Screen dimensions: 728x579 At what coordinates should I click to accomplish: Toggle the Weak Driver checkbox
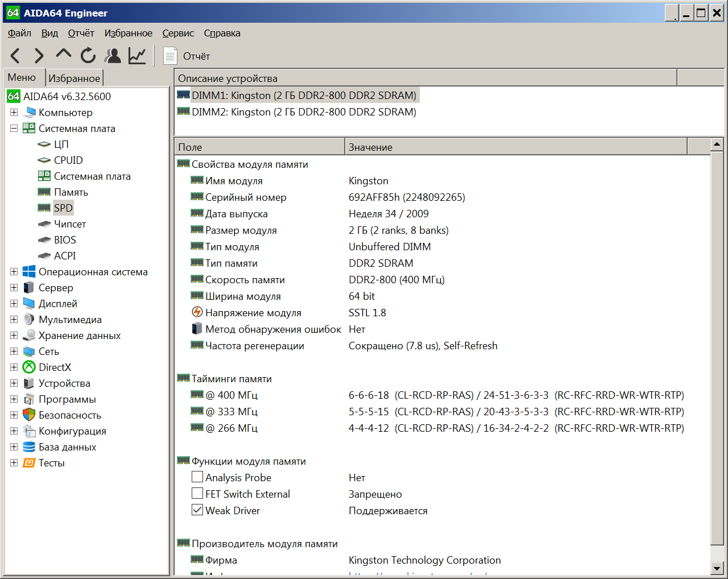[x=197, y=510]
